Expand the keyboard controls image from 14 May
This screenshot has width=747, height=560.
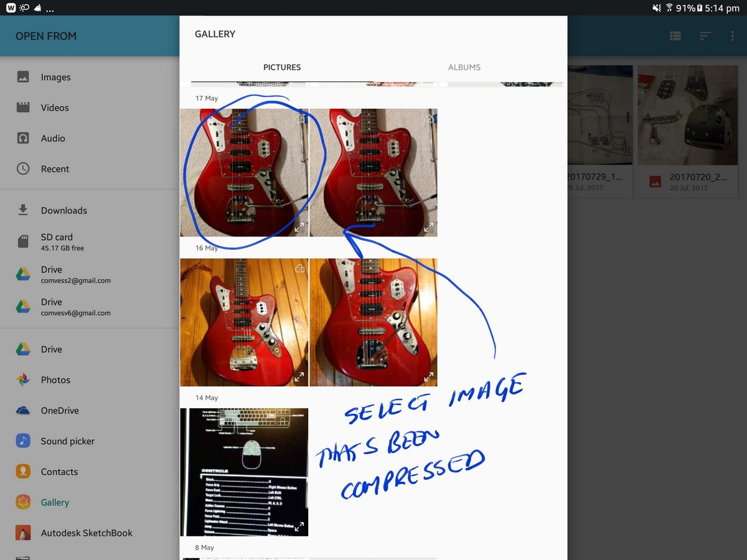point(299,526)
